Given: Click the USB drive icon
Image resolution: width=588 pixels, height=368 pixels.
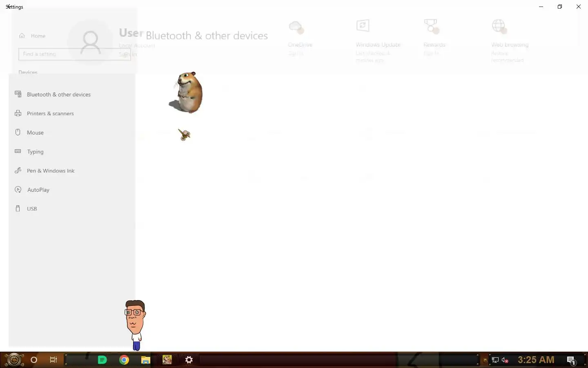Looking at the screenshot, I should 18,208.
